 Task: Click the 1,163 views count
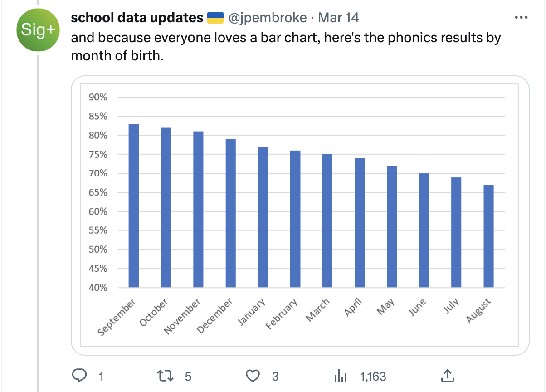coord(373,376)
